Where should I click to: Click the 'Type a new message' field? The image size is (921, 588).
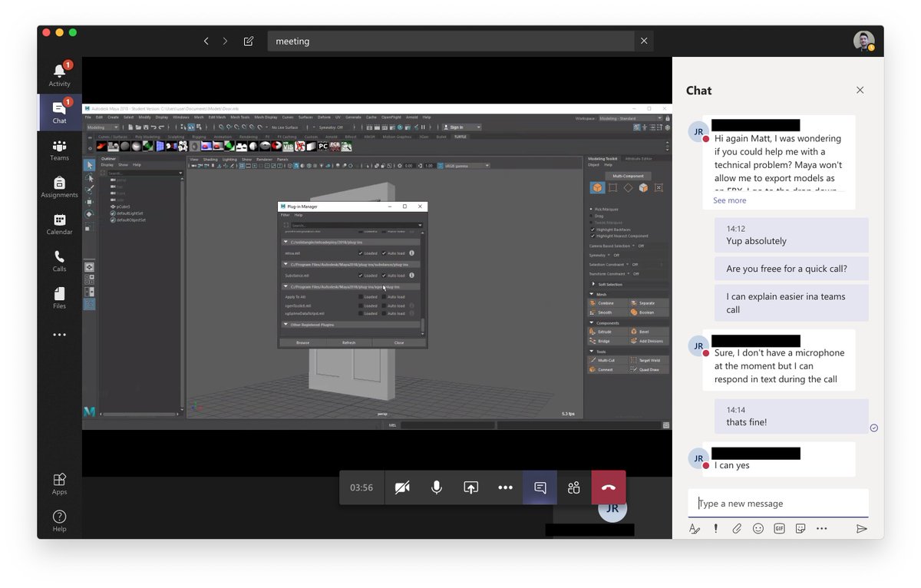778,504
